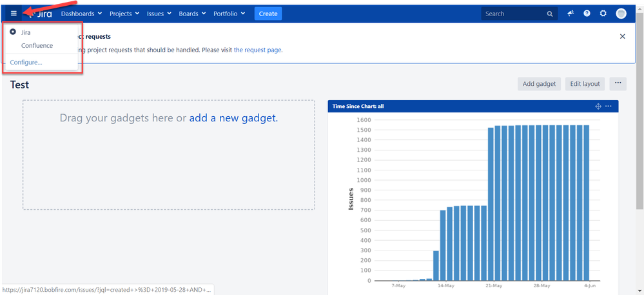Click the search magnifier icon
Screen dimensions: 644x295
click(549, 14)
